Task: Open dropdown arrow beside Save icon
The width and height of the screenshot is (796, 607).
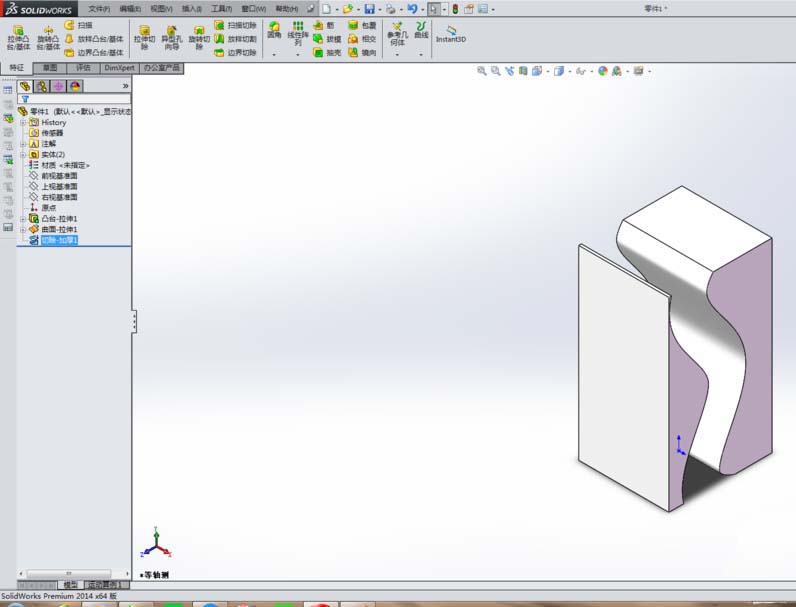Action: point(380,9)
